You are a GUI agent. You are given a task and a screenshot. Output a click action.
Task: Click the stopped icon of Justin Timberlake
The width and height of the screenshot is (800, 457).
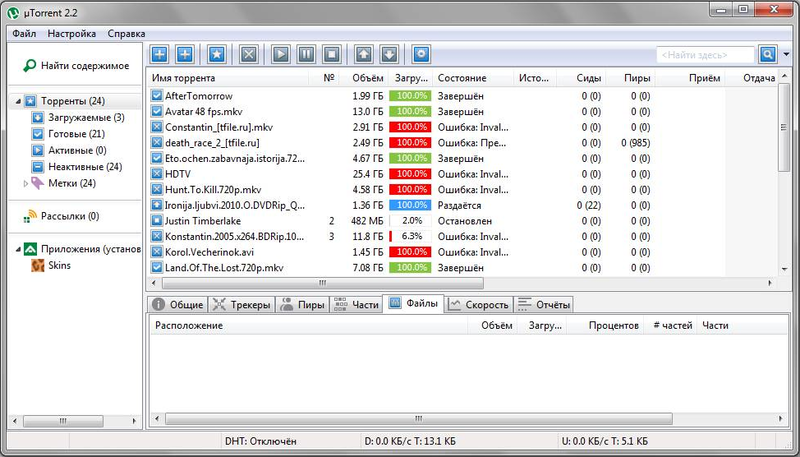tap(157, 221)
